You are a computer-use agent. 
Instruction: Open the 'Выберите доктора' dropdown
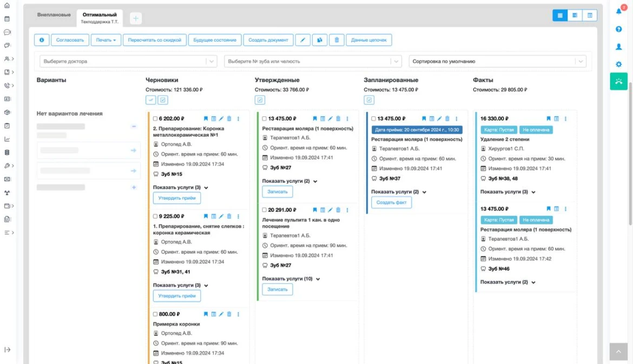[x=128, y=62]
